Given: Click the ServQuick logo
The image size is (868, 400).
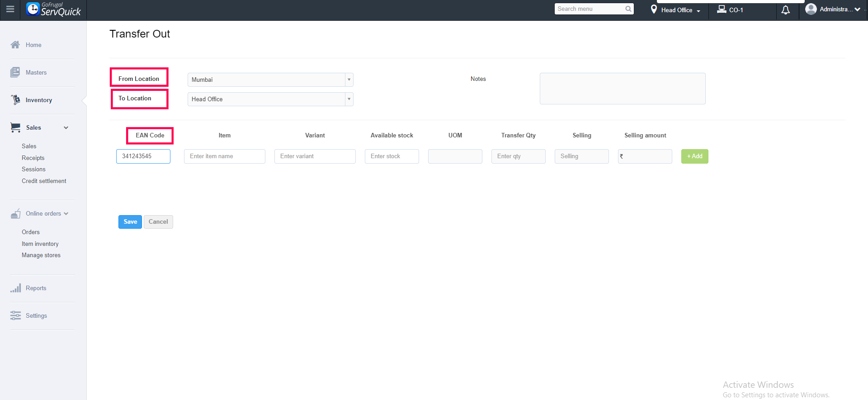Looking at the screenshot, I should (x=53, y=9).
